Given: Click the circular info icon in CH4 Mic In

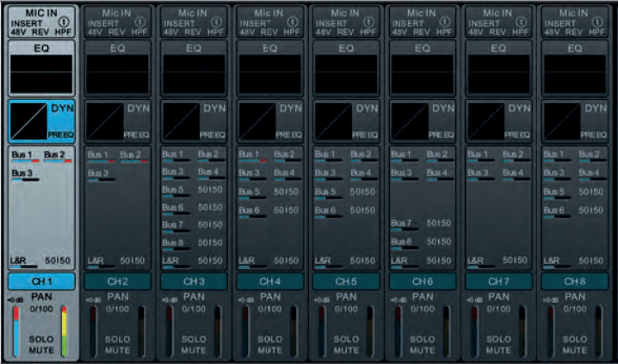Looking at the screenshot, I should pos(293,22).
